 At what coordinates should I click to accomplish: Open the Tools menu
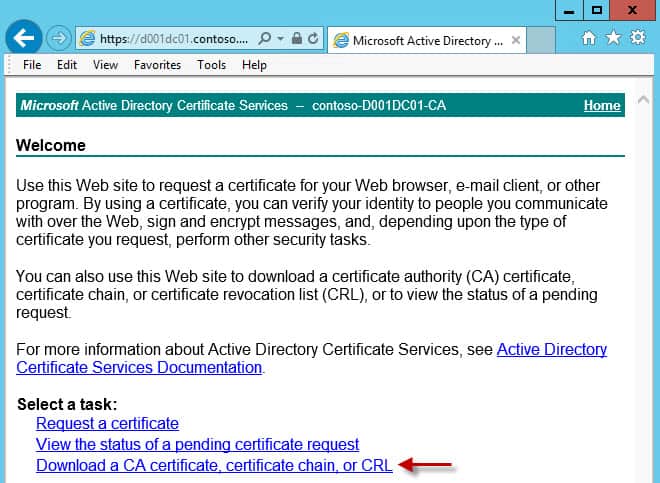coord(211,65)
